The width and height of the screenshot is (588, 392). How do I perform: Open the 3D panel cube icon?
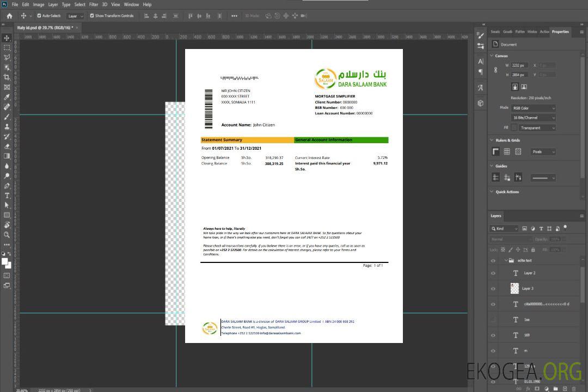(481, 103)
